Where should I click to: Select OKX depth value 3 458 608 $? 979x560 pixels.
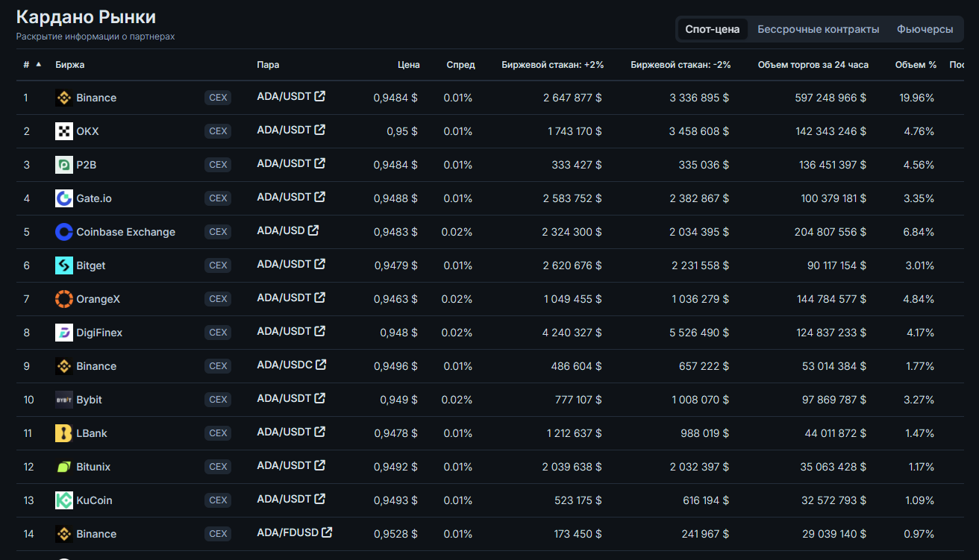coord(700,131)
